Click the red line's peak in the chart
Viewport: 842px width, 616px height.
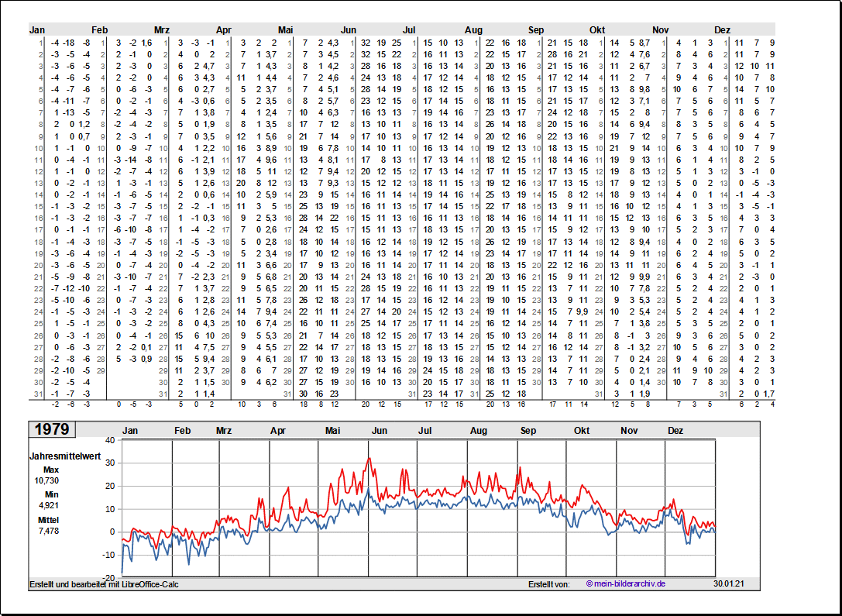tap(369, 458)
